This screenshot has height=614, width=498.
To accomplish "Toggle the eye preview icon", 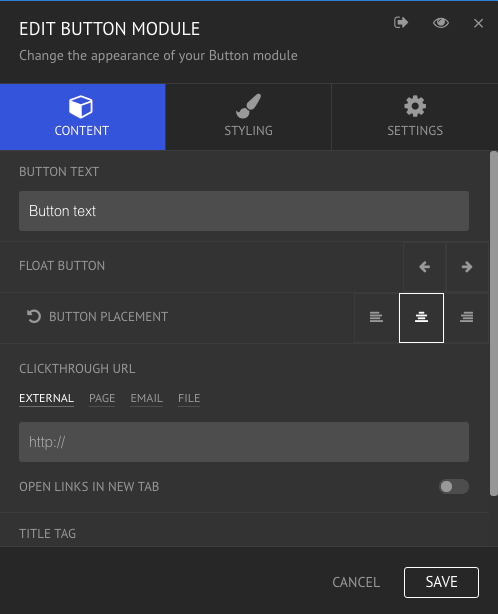I will pyautogui.click(x=441, y=23).
